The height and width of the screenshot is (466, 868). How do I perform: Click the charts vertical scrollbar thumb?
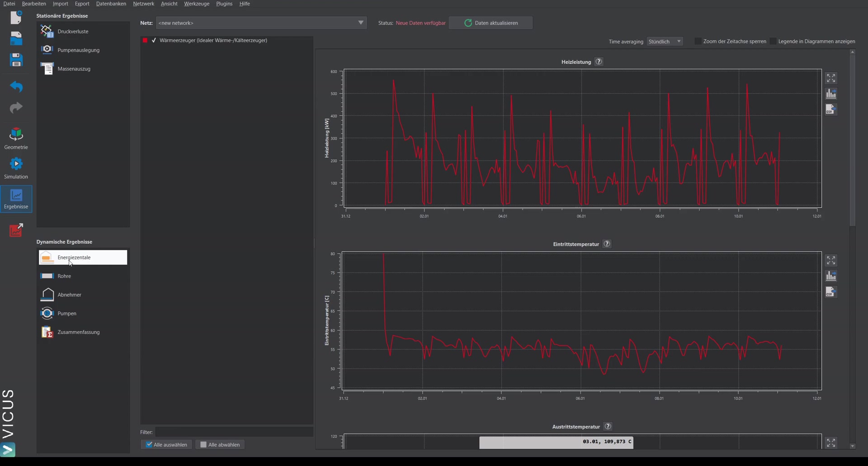coord(852,140)
